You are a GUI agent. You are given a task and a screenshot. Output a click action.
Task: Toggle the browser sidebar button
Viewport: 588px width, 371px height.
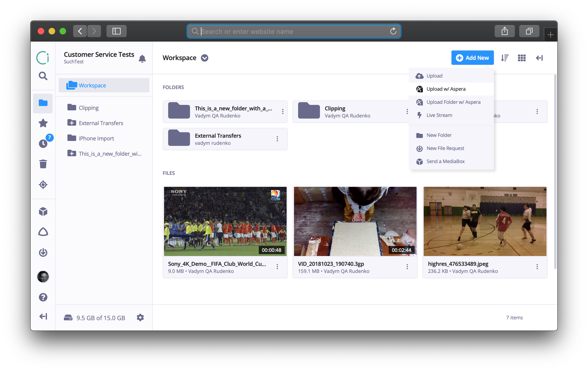[117, 31]
